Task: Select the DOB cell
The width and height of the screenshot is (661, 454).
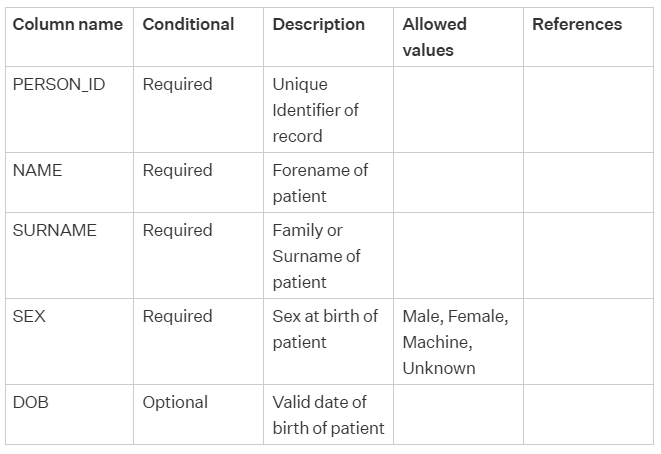Action: click(x=70, y=414)
